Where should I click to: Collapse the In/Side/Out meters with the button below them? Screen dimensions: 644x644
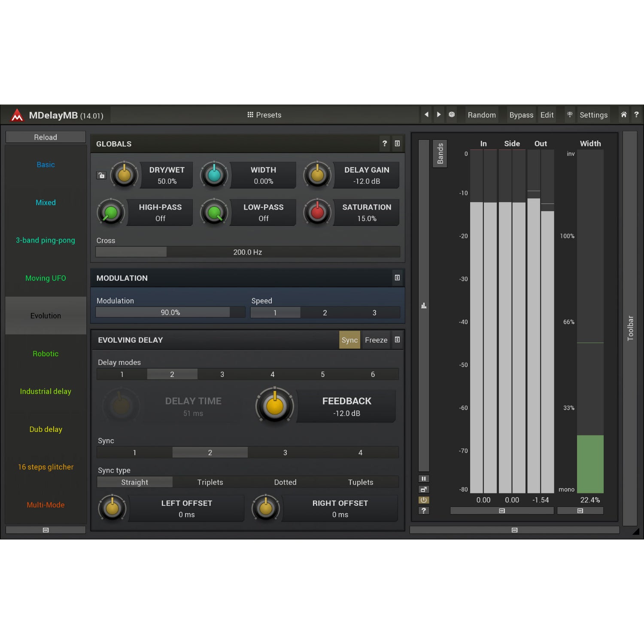502,511
